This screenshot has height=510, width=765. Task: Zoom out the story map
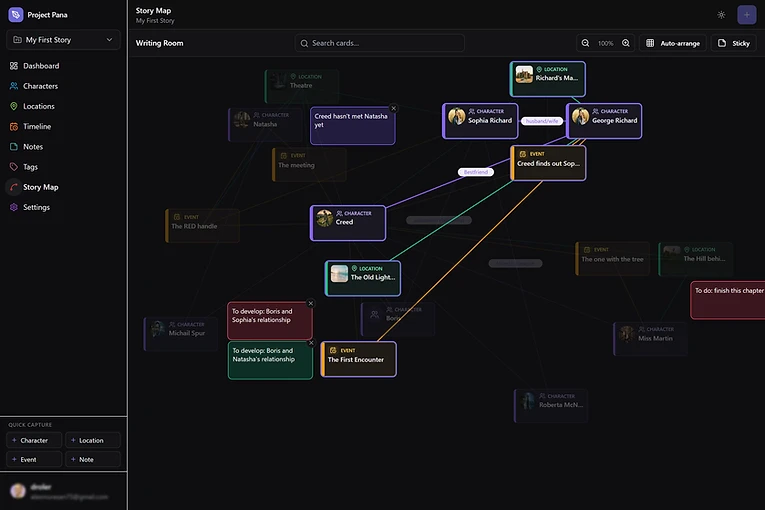point(585,43)
